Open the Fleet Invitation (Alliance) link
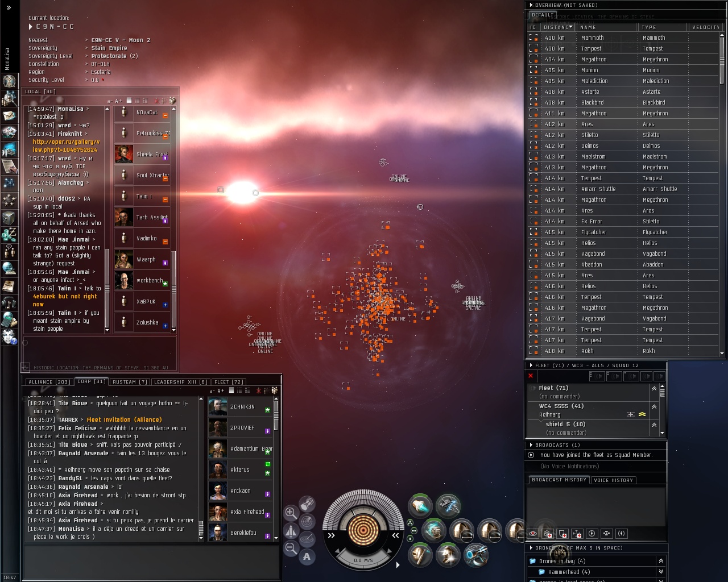Image resolution: width=728 pixels, height=582 pixels. pyautogui.click(x=124, y=420)
